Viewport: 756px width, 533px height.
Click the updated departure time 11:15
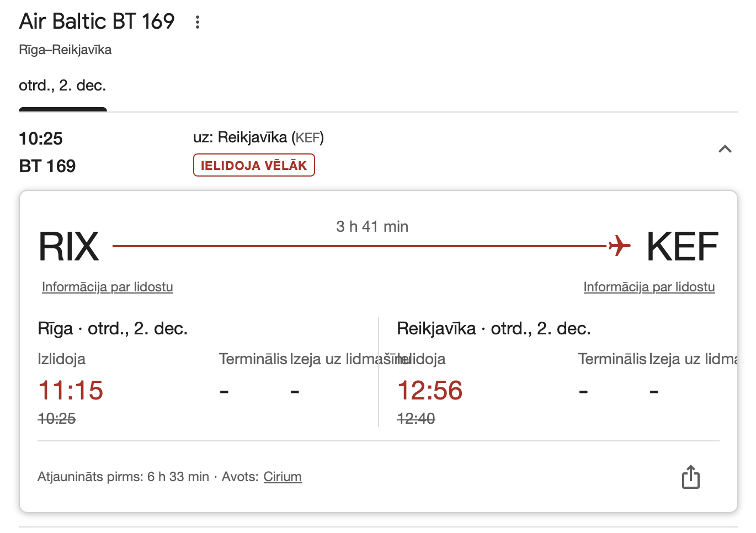coord(71,391)
